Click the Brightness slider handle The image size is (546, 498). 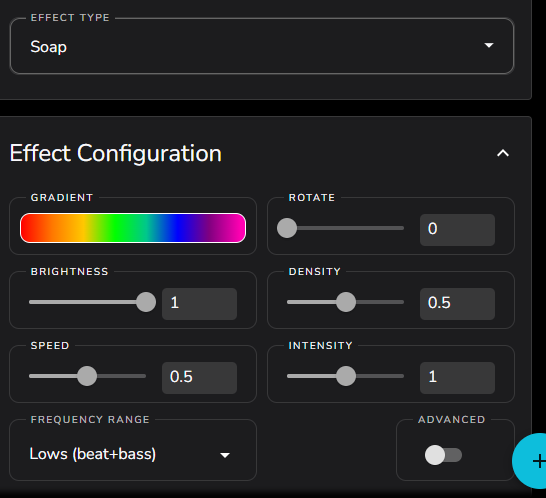pos(146,302)
